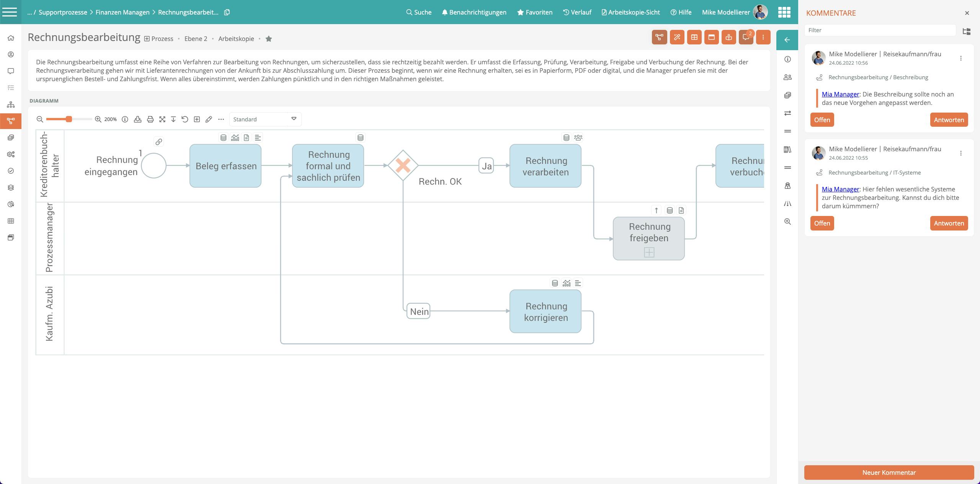
Task: Toggle Offen status on IT-Systeme comment
Action: click(822, 223)
